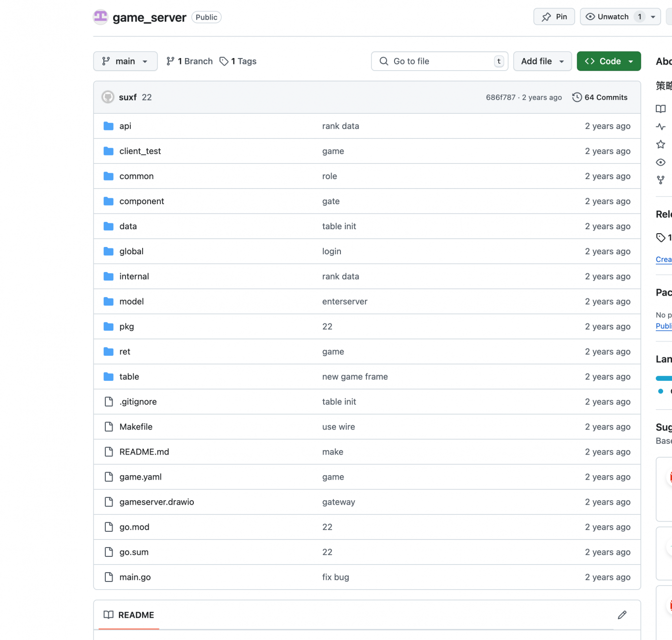The height and width of the screenshot is (640, 672).
Task: Click the release tag icon in sidebar
Action: [661, 238]
